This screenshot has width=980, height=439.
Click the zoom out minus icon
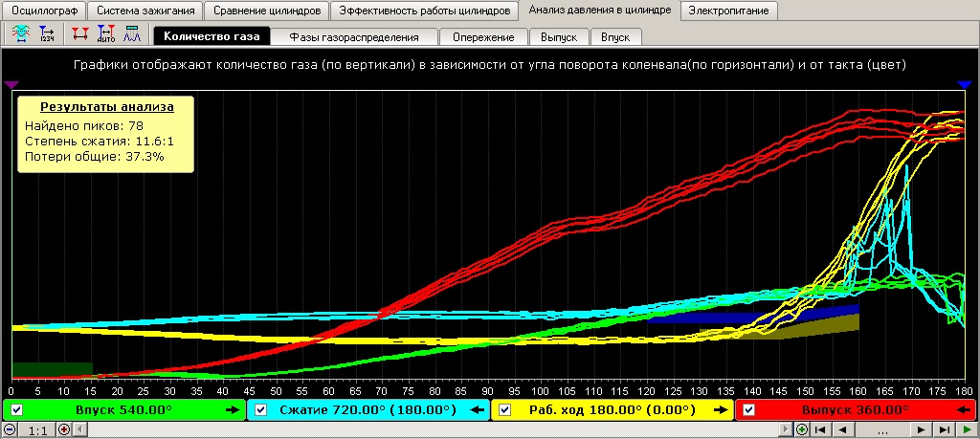(x=9, y=429)
